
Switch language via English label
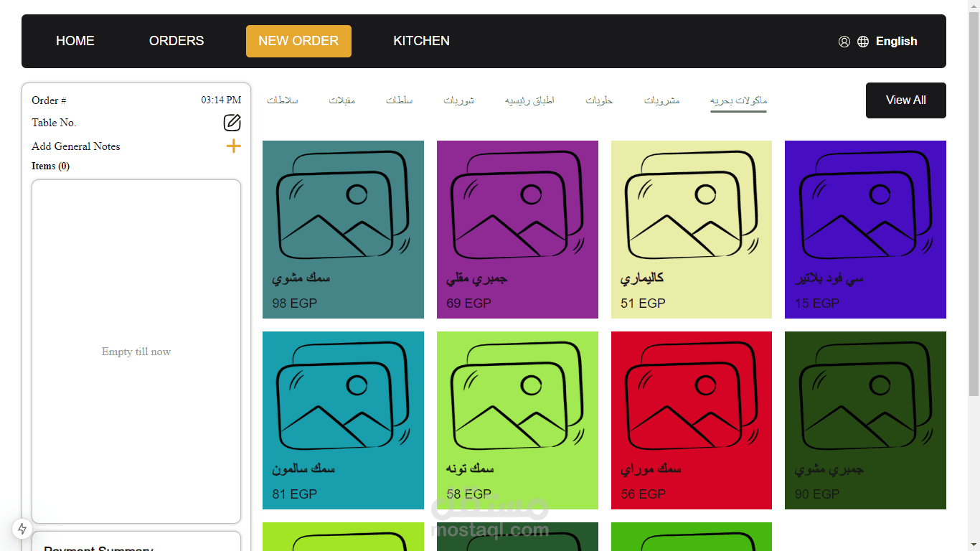pos(896,42)
